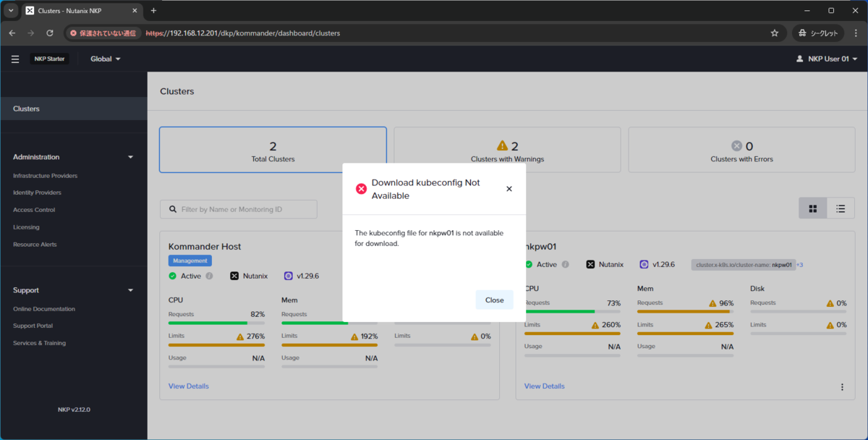Click nkpw01 Mem Limits progress bar

pyautogui.click(x=685, y=334)
